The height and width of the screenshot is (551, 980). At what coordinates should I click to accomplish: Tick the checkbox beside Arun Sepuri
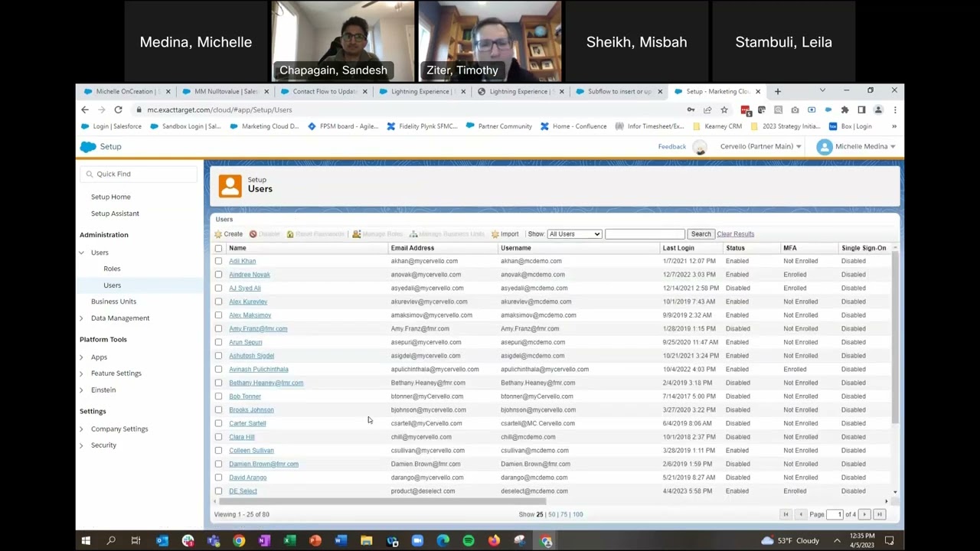pyautogui.click(x=218, y=342)
